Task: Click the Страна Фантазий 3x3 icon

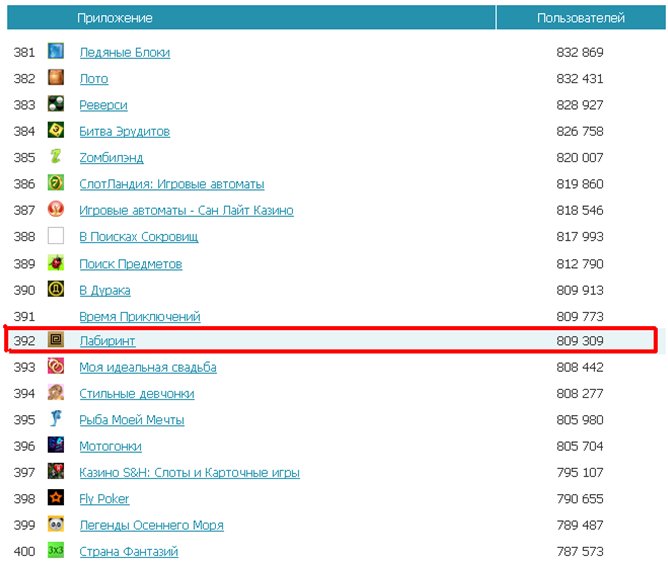Action: [56, 550]
